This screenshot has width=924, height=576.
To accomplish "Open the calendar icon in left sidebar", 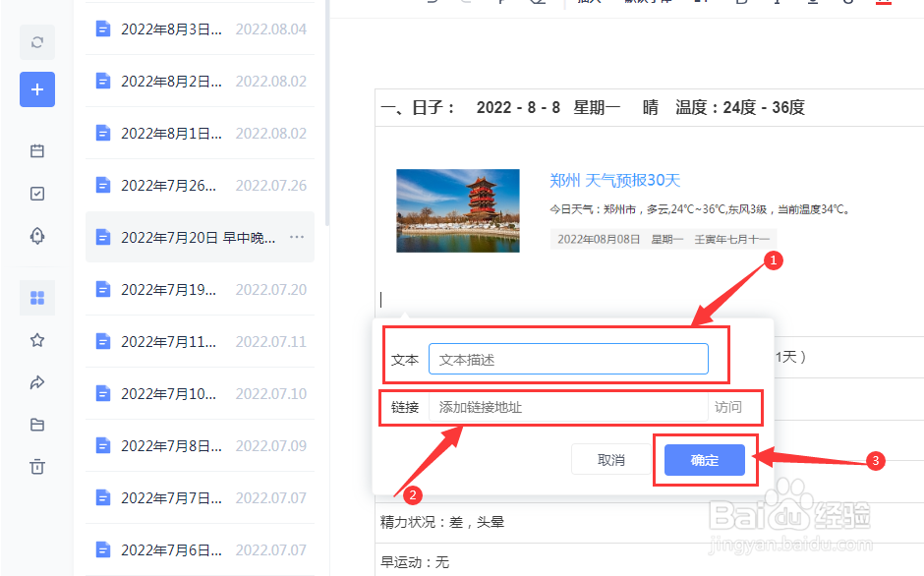I will (x=37, y=150).
